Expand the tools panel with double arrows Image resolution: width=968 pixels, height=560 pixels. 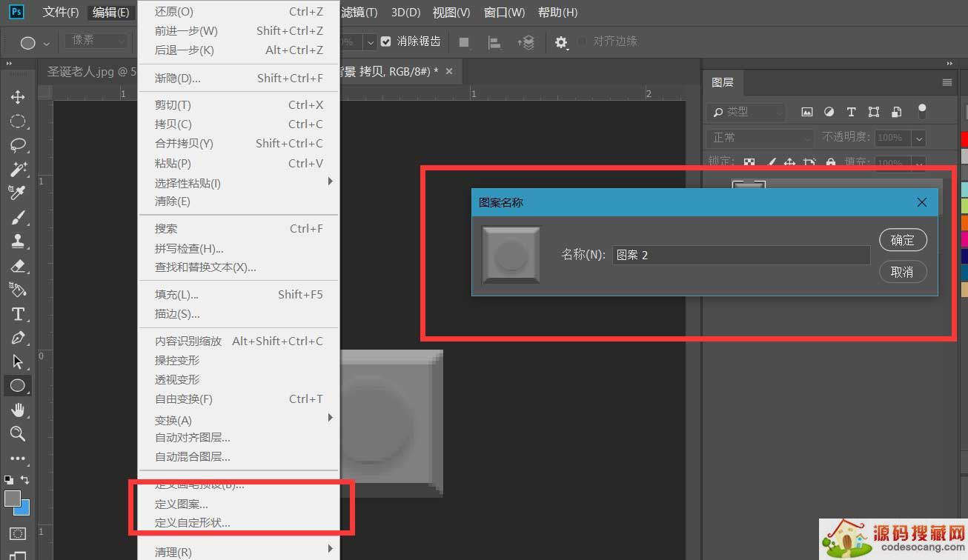pyautogui.click(x=10, y=64)
